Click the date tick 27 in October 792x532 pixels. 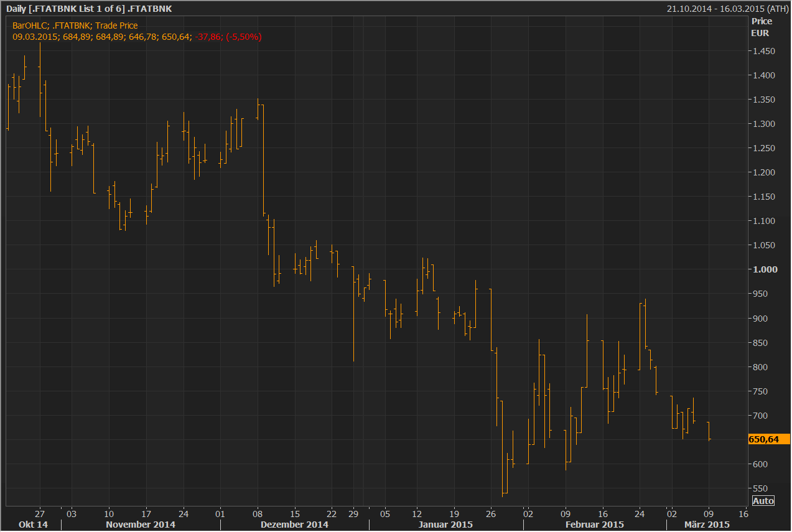point(40,515)
